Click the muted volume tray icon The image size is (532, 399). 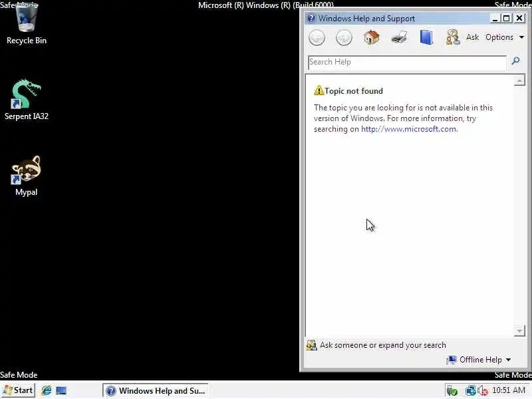click(483, 391)
